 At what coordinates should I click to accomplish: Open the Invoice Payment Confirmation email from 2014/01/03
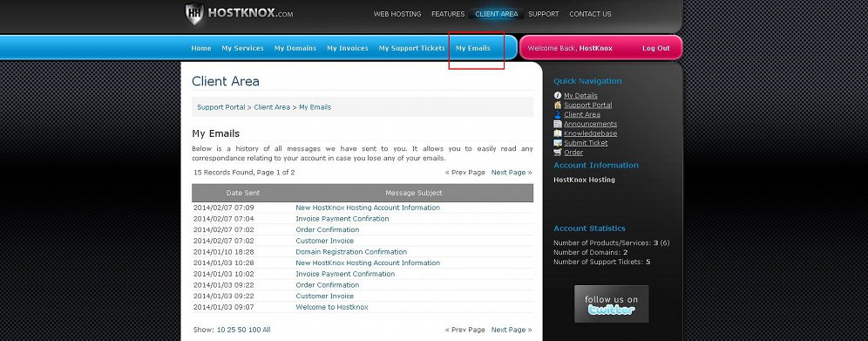coord(345,274)
